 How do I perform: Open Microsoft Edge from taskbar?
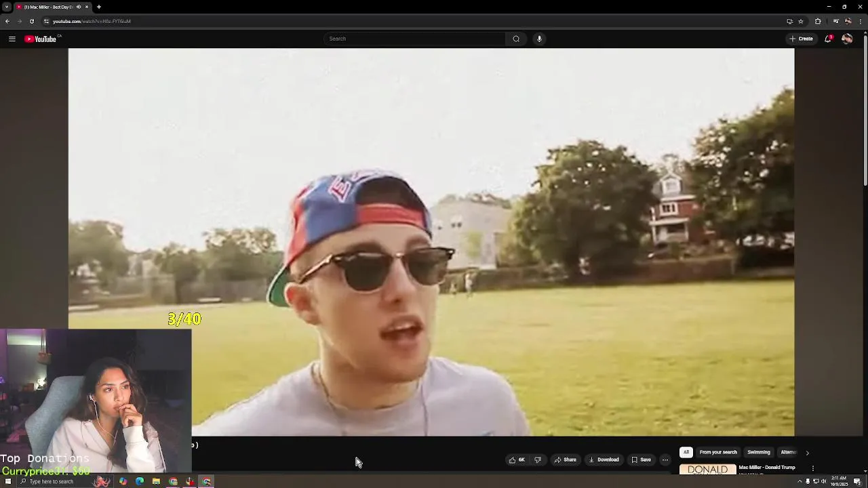pos(140,481)
